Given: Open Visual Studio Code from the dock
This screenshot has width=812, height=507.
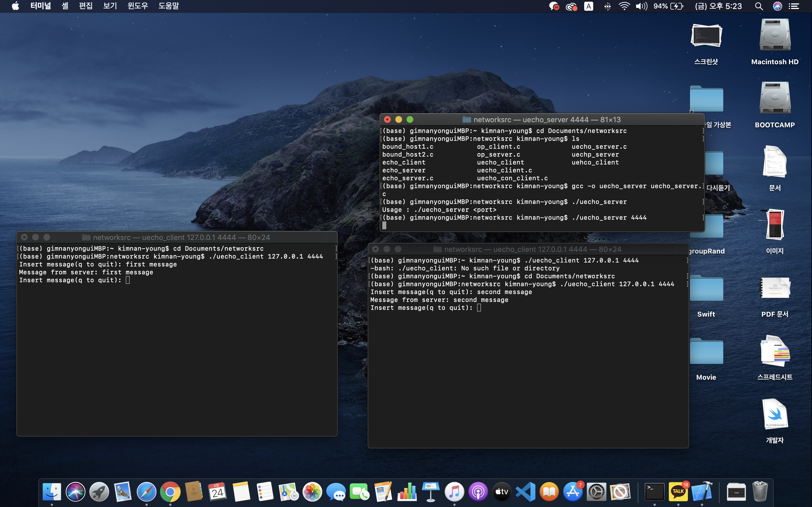Looking at the screenshot, I should click(526, 492).
